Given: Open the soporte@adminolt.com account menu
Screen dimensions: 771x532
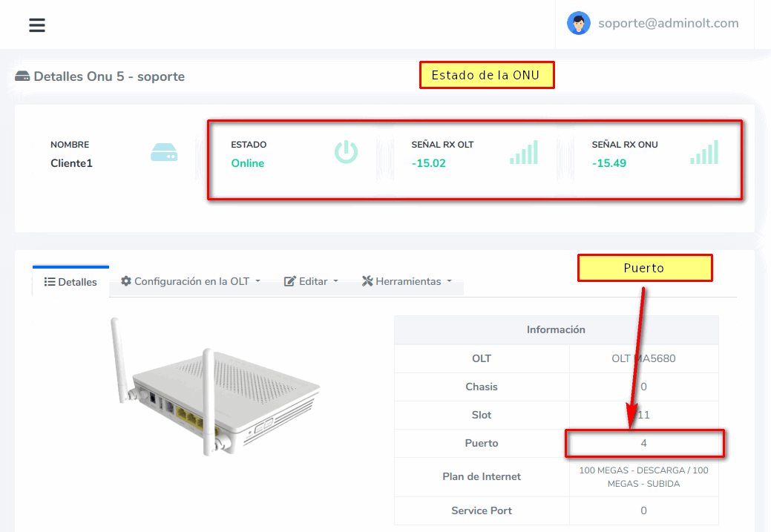Looking at the screenshot, I should (668, 23).
